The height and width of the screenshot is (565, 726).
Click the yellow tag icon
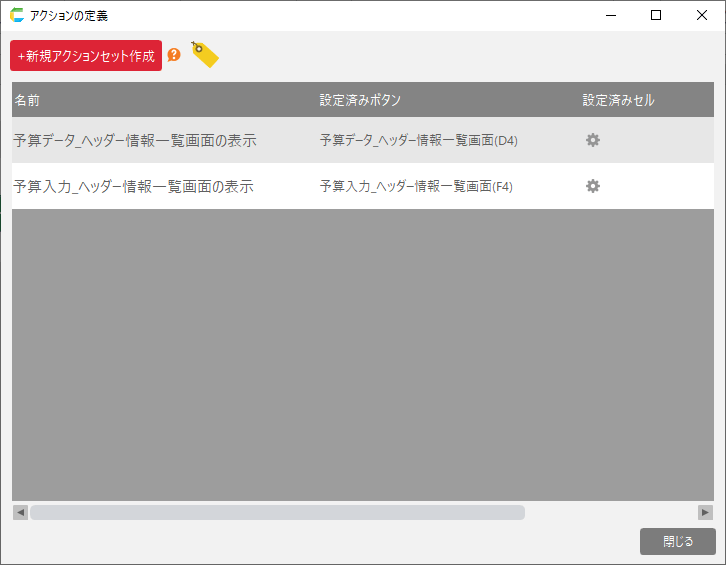pos(205,55)
